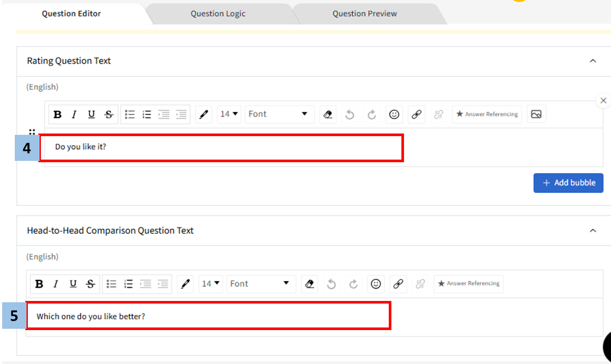Click the Add bubble button
The height and width of the screenshot is (364, 611).
(568, 183)
